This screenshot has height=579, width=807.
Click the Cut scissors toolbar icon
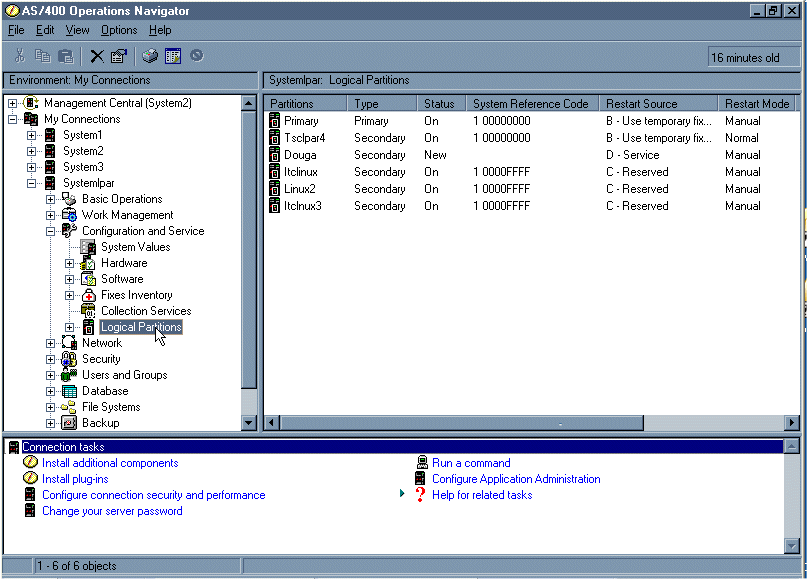pyautogui.click(x=20, y=56)
